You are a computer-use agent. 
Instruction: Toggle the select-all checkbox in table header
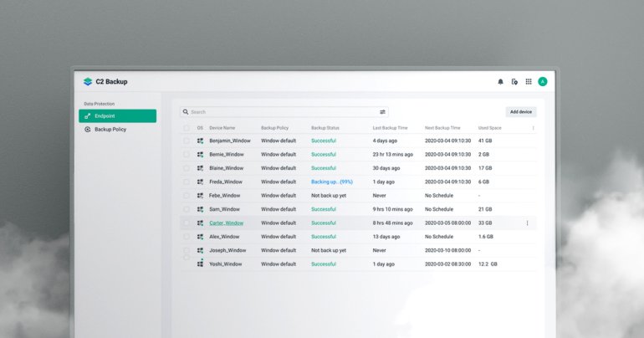187,128
